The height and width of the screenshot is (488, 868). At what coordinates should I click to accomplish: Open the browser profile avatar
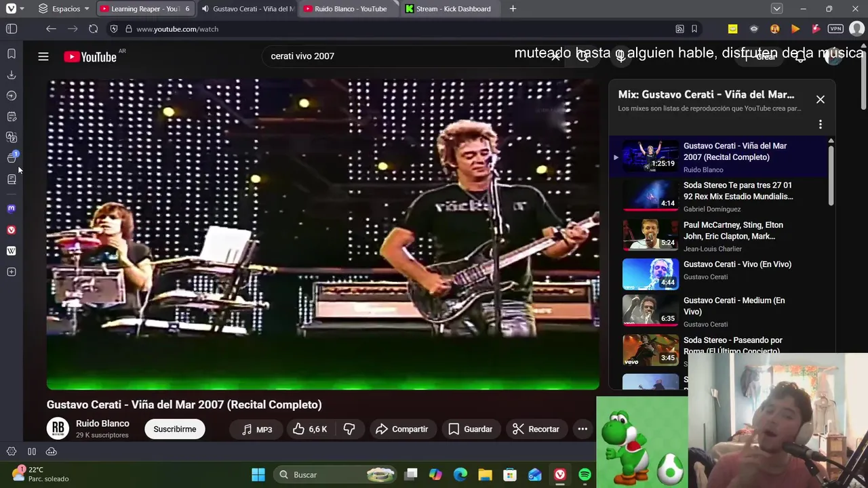click(x=856, y=29)
